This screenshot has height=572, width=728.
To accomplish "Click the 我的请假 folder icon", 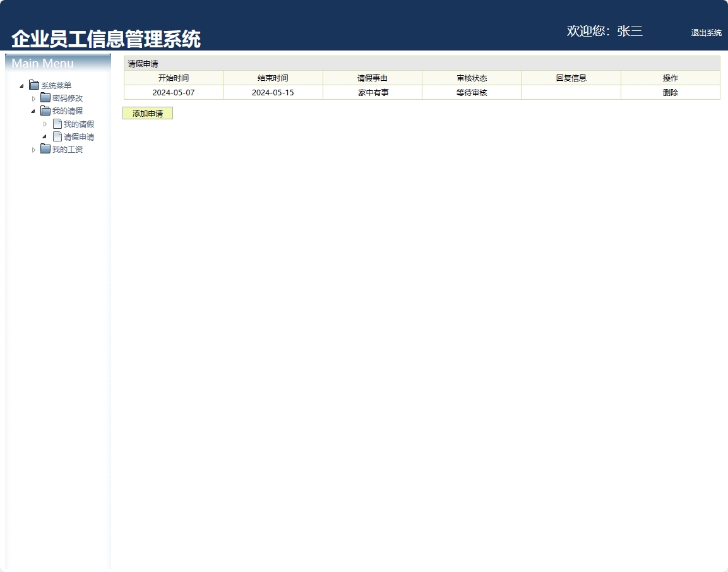I will [45, 111].
